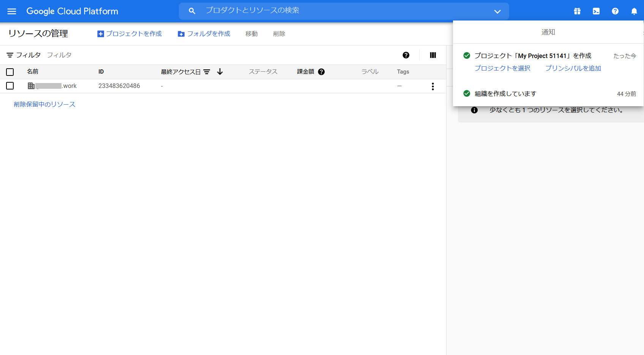The width and height of the screenshot is (644, 355).
Task: Activate the Cloud Shell terminal icon
Action: point(596,11)
